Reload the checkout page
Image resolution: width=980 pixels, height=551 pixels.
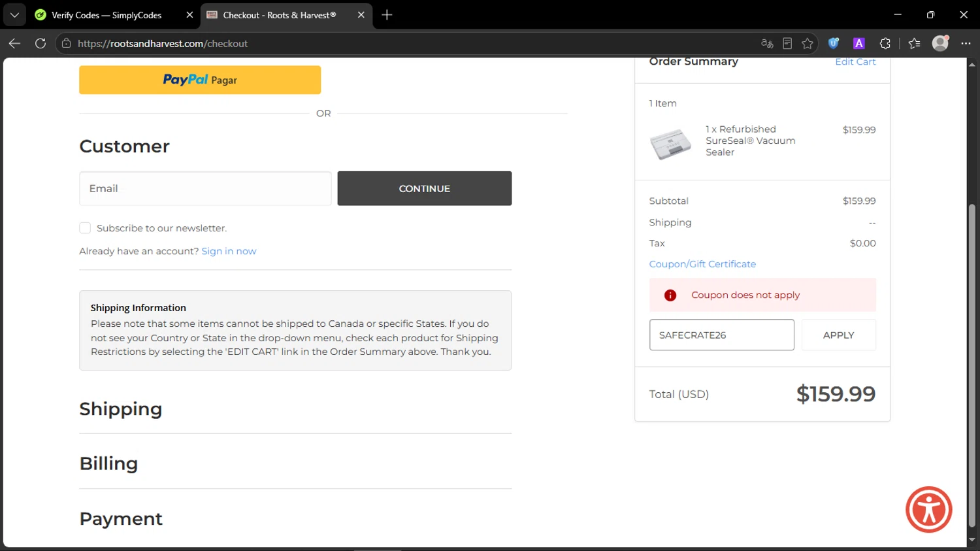[x=41, y=43]
